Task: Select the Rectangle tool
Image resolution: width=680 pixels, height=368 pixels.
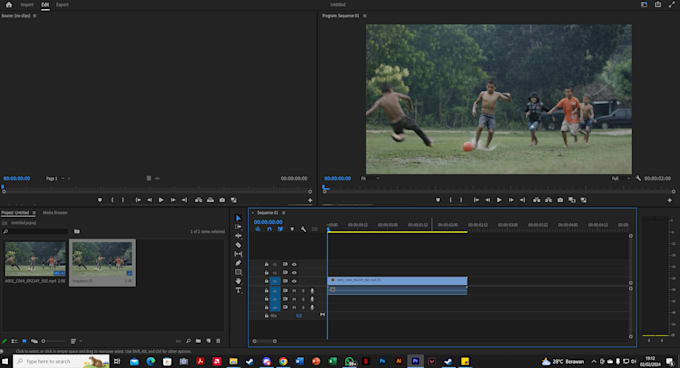Action: (x=238, y=272)
